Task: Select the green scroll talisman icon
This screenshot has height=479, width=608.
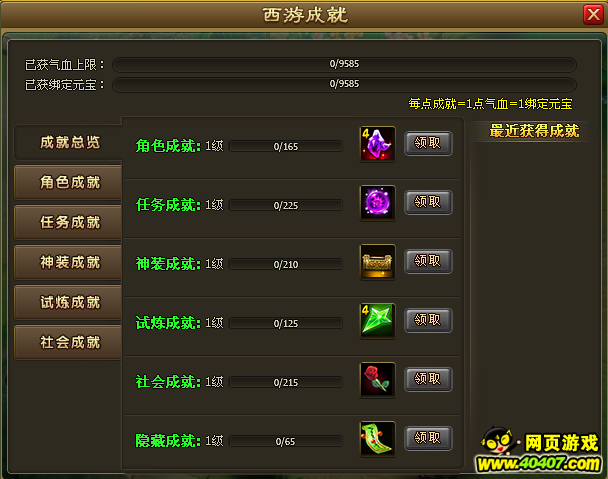Action: 377,439
